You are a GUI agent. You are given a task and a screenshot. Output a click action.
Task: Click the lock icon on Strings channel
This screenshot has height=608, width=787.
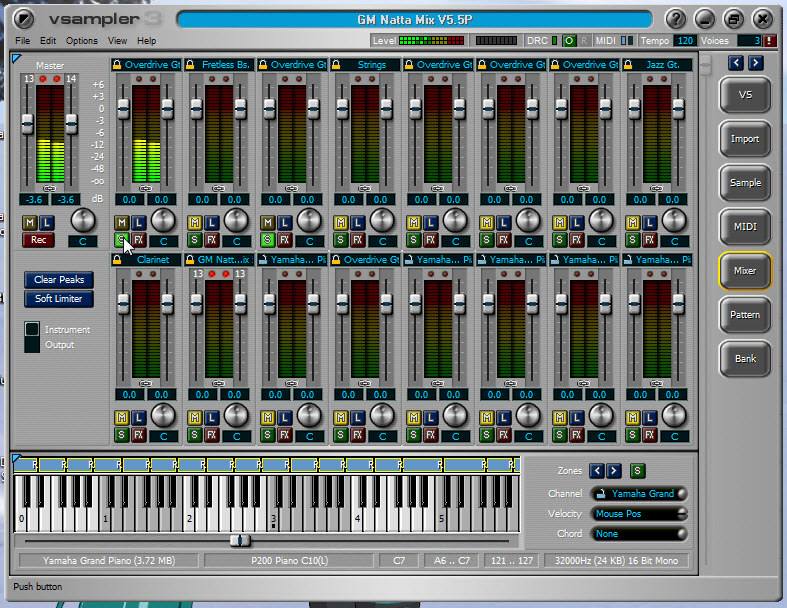pos(336,65)
